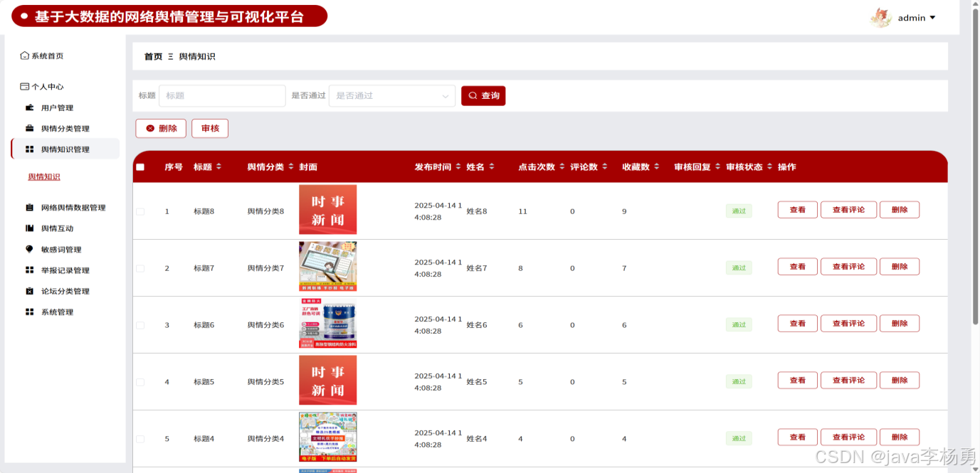The width and height of the screenshot is (980, 473).
Task: Open the cover thumbnail for 标题4
Action: pos(328,437)
